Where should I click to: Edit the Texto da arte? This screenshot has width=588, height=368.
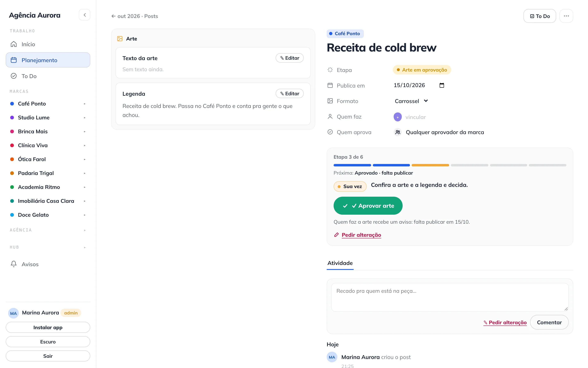click(x=290, y=58)
